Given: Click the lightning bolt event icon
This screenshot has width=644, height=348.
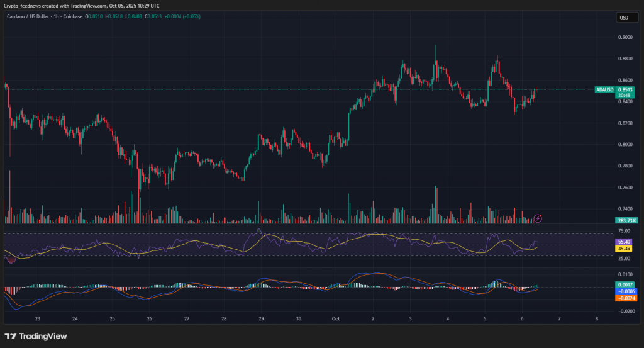Looking at the screenshot, I should [538, 218].
